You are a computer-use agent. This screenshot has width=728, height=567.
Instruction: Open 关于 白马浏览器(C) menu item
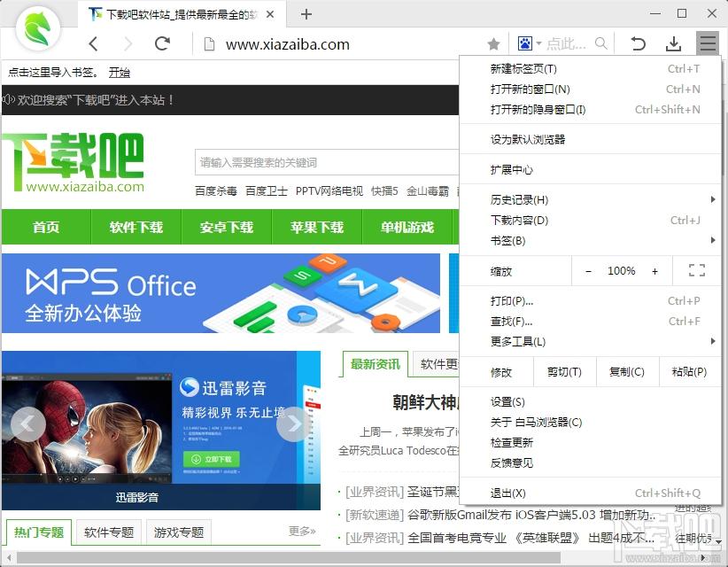pos(590,422)
